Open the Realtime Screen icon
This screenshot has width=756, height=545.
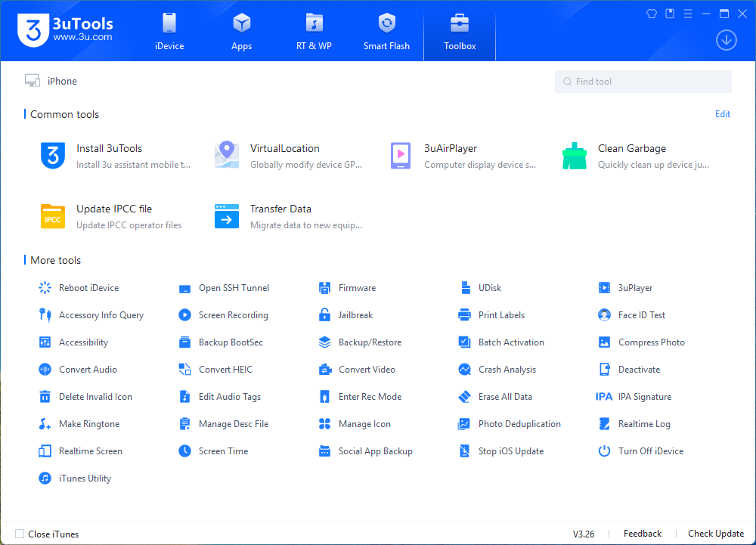point(45,451)
